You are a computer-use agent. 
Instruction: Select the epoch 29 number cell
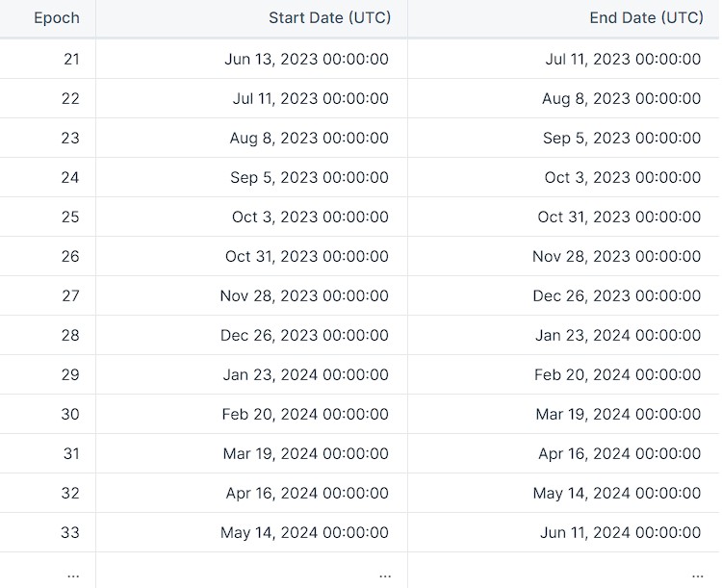click(x=70, y=374)
